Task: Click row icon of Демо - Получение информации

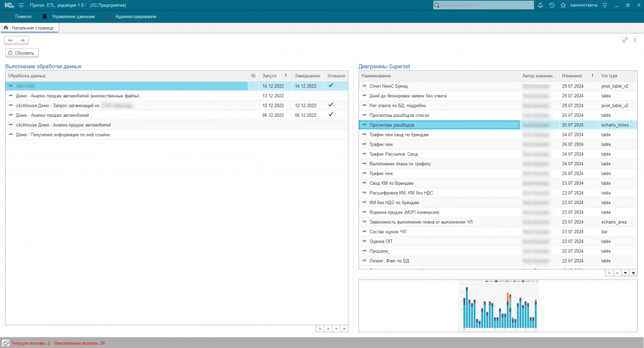Action: pos(11,134)
